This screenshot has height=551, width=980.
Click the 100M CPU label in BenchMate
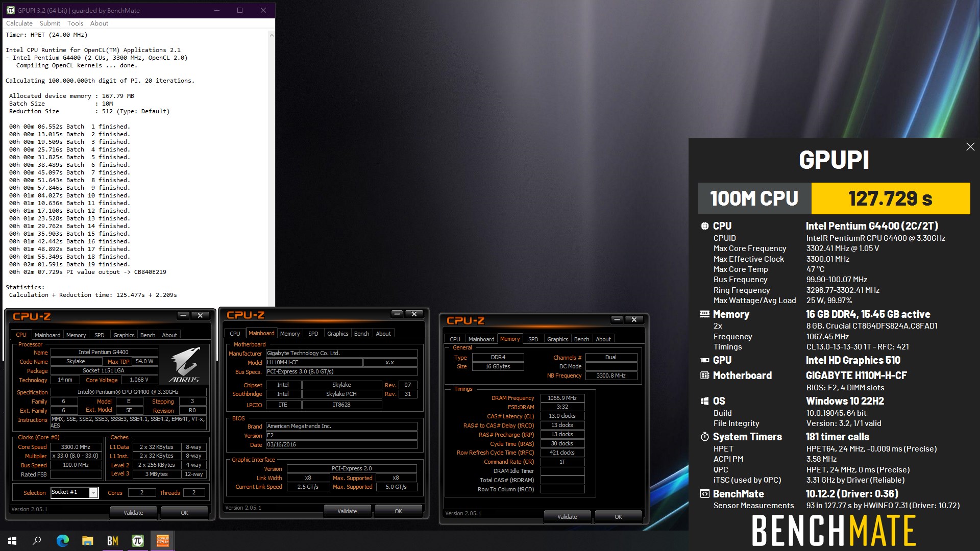click(x=754, y=198)
